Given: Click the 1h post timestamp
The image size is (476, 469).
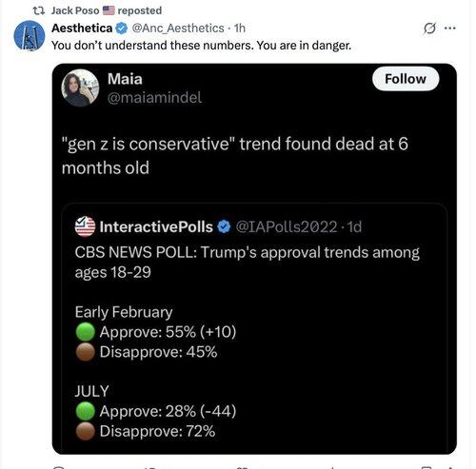Looking at the screenshot, I should pos(240,29).
